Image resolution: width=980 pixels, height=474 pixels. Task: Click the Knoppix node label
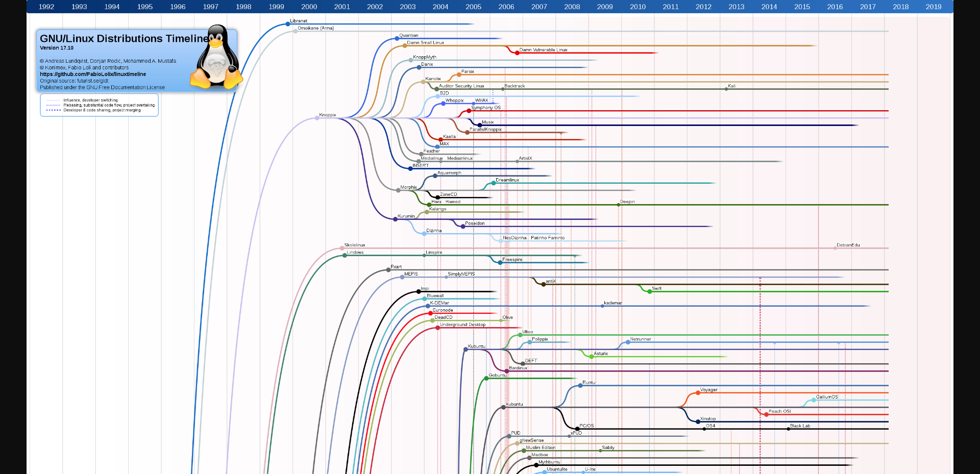click(328, 115)
